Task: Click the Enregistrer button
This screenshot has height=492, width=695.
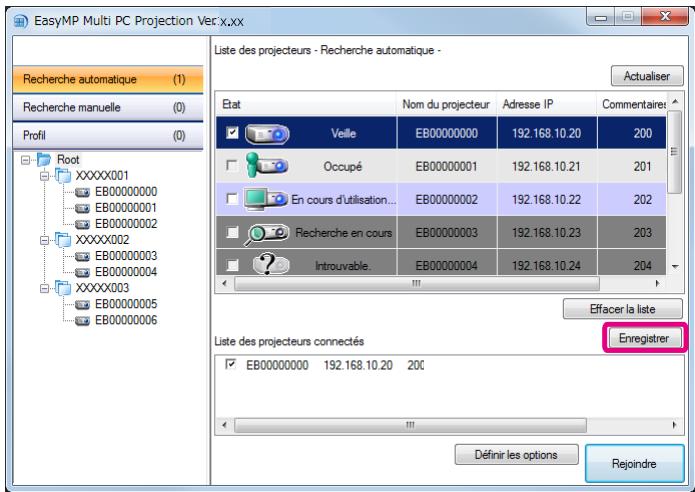Action: 644,338
